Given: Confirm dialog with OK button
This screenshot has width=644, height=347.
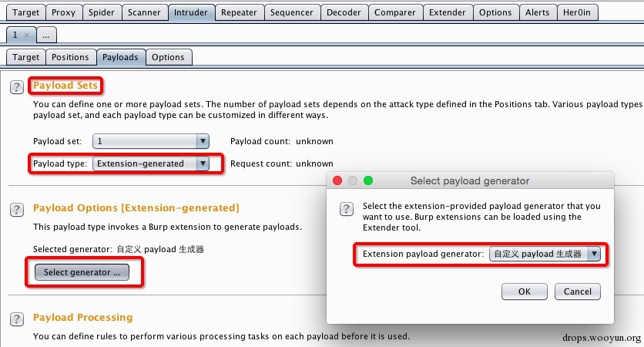Looking at the screenshot, I should click(x=525, y=291).
